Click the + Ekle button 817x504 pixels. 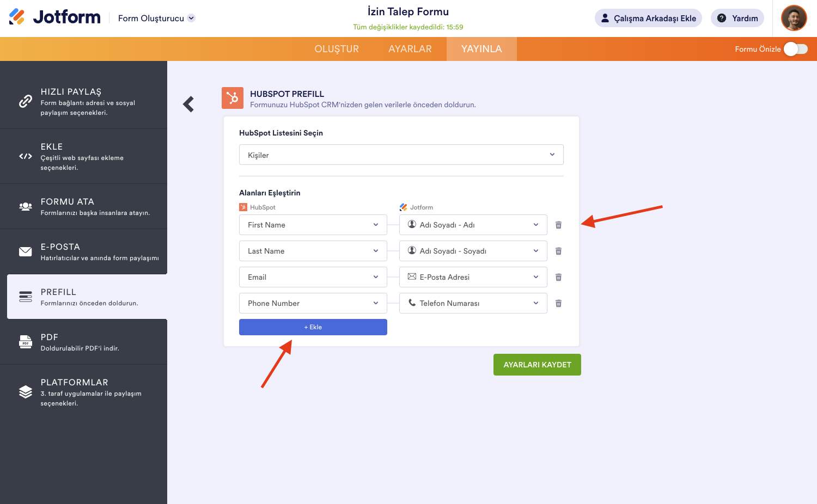[313, 327]
